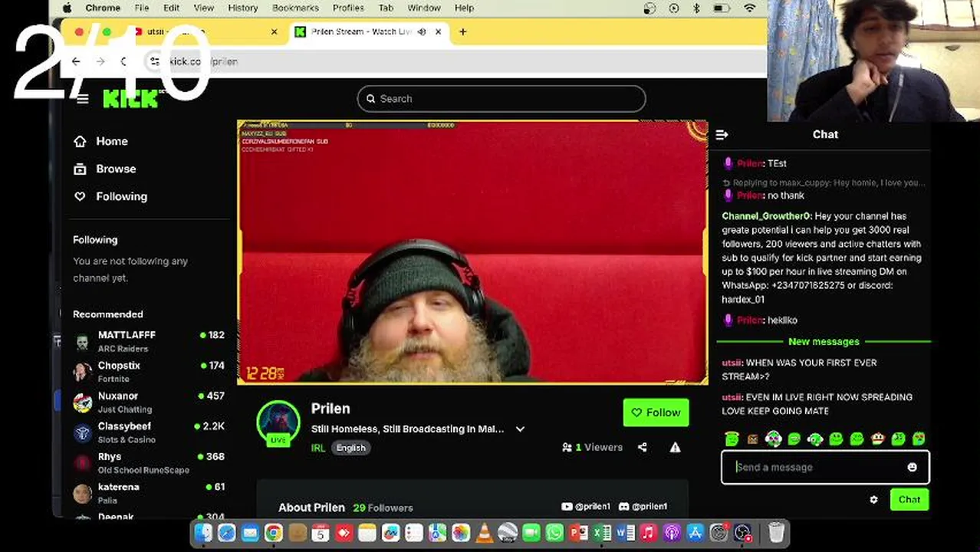The image size is (980, 552).
Task: Open the Profiles menu
Action: 347,8
